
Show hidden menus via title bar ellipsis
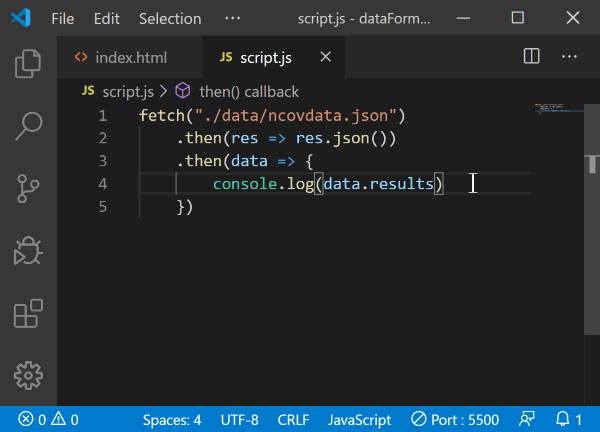pyautogui.click(x=232, y=18)
